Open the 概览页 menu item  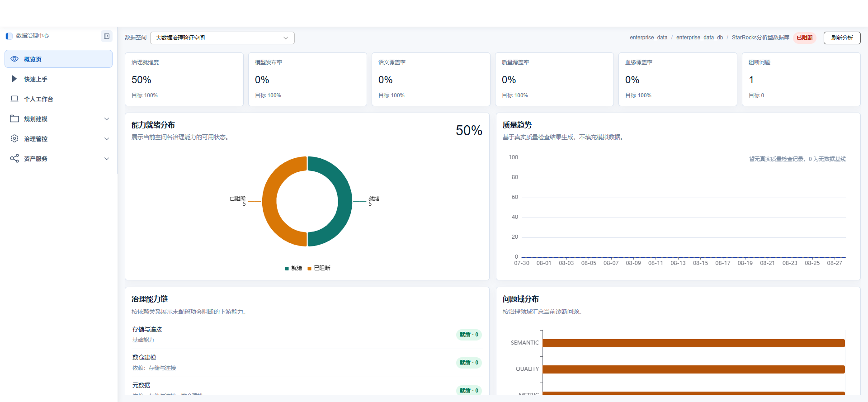click(x=58, y=59)
